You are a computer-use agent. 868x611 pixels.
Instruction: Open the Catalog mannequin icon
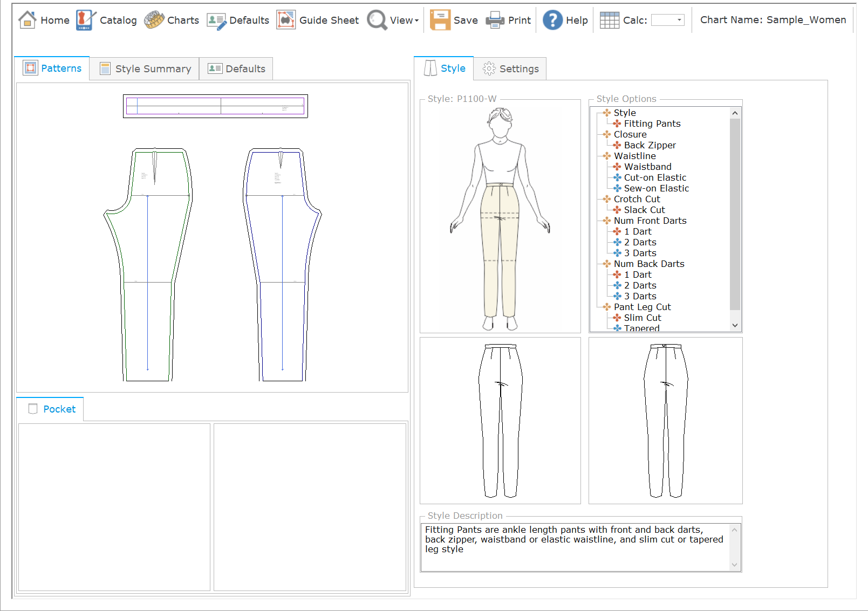tap(85, 20)
